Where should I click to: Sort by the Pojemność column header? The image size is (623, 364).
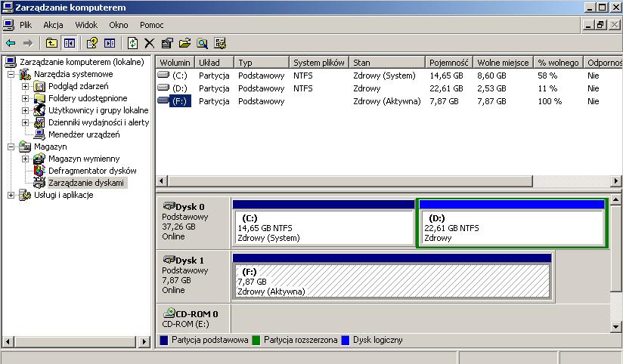pyautogui.click(x=449, y=63)
